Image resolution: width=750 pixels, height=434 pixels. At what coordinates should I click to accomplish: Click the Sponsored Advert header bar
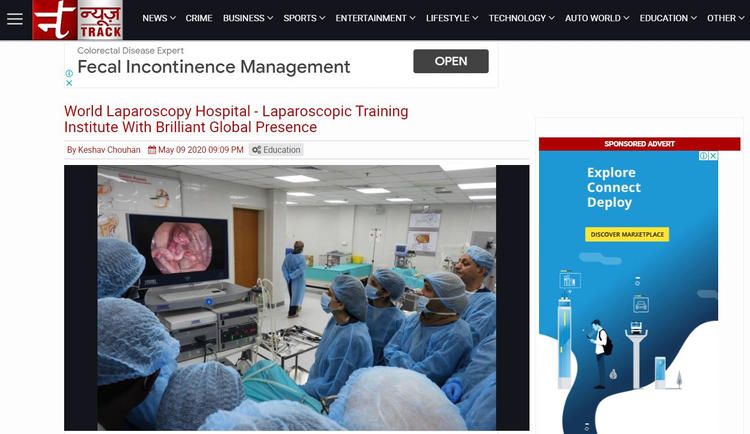tap(640, 144)
